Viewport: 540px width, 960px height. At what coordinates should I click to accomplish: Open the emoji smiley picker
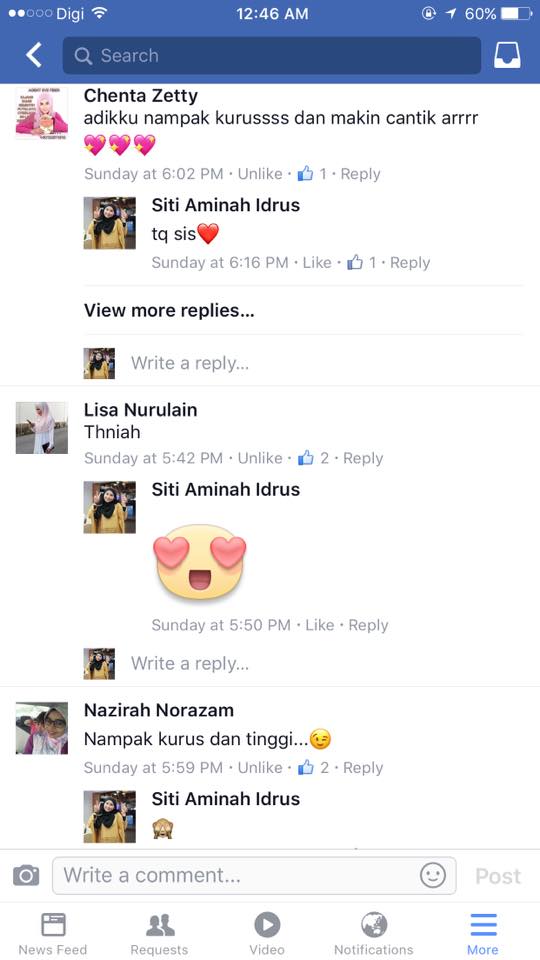(433, 876)
